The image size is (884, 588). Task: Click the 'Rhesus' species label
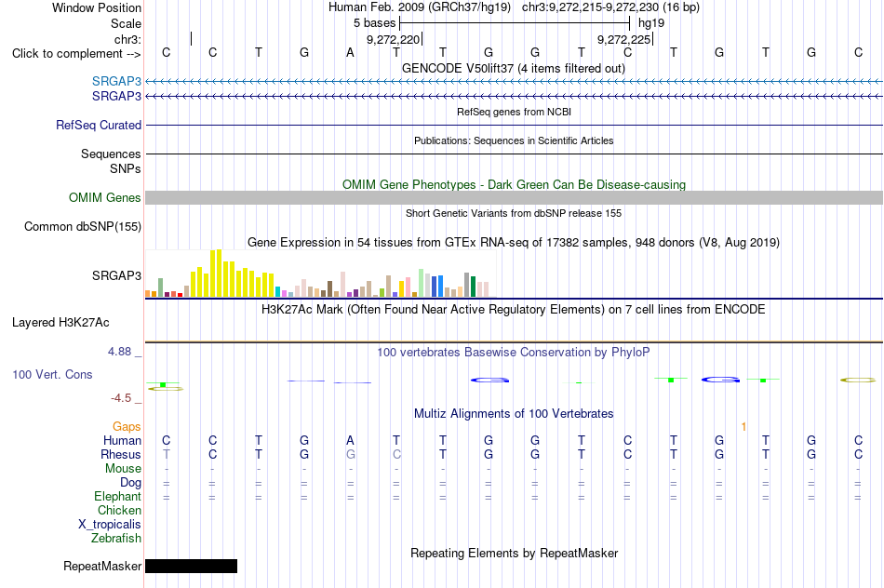121,454
